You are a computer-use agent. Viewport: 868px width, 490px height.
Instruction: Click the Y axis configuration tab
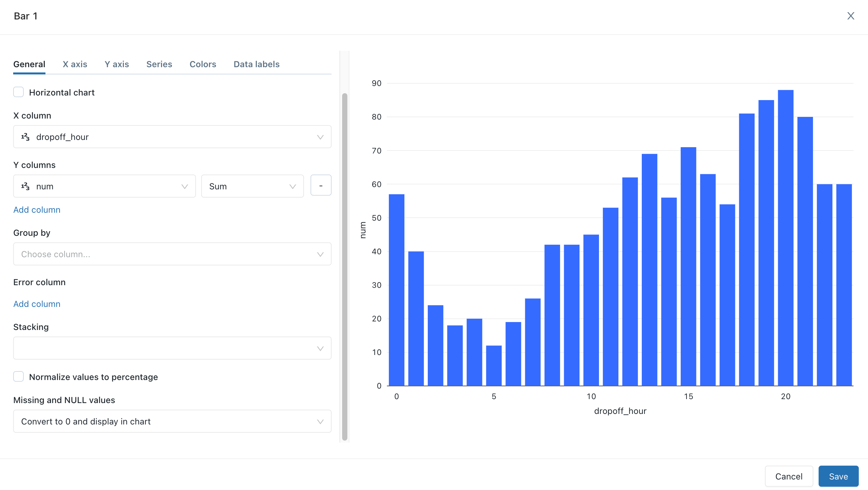117,64
